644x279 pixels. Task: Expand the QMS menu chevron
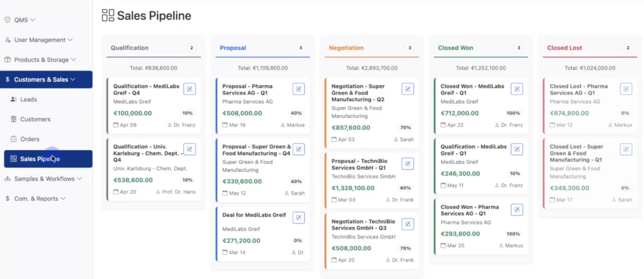point(33,20)
